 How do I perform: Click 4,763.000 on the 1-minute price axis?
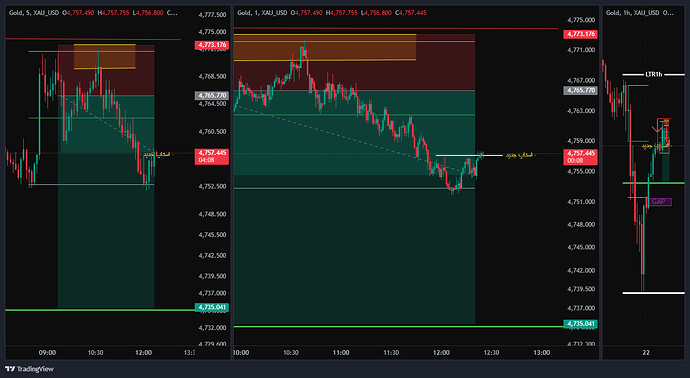pos(581,111)
